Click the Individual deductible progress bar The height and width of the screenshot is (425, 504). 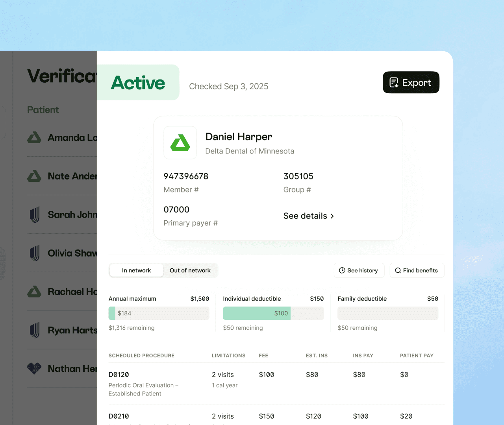pyautogui.click(x=273, y=313)
